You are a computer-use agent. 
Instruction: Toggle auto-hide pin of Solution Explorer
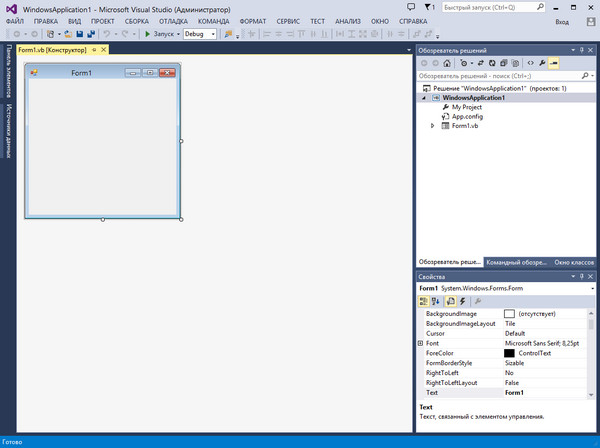[582, 50]
